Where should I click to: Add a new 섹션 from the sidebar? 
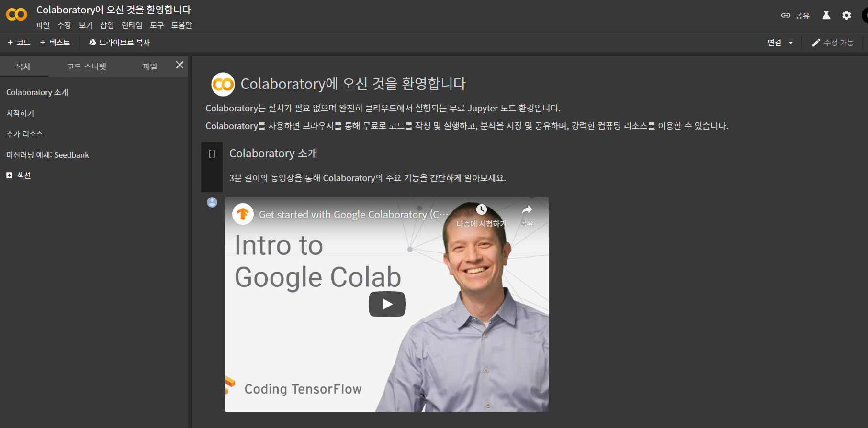pyautogui.click(x=19, y=176)
